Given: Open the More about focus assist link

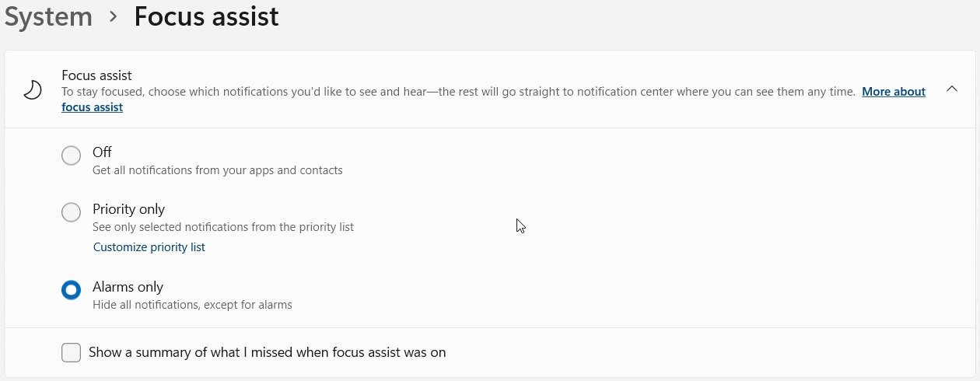Looking at the screenshot, I should (x=893, y=92).
